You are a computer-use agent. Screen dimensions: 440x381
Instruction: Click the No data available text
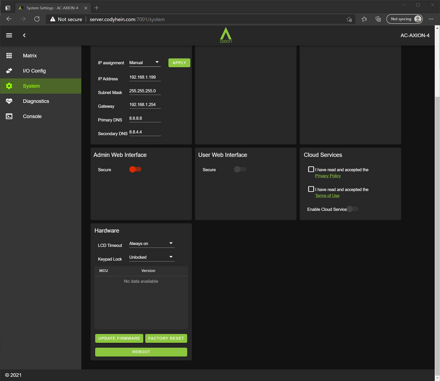click(141, 281)
